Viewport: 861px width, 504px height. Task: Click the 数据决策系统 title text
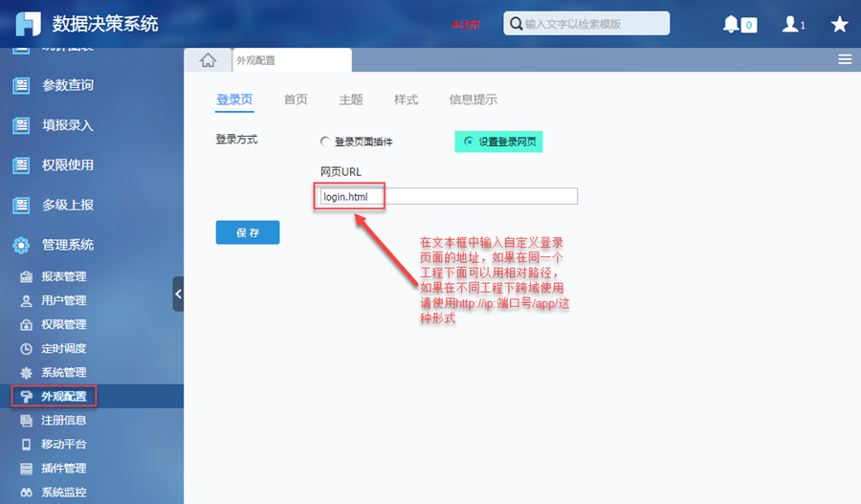pos(105,24)
